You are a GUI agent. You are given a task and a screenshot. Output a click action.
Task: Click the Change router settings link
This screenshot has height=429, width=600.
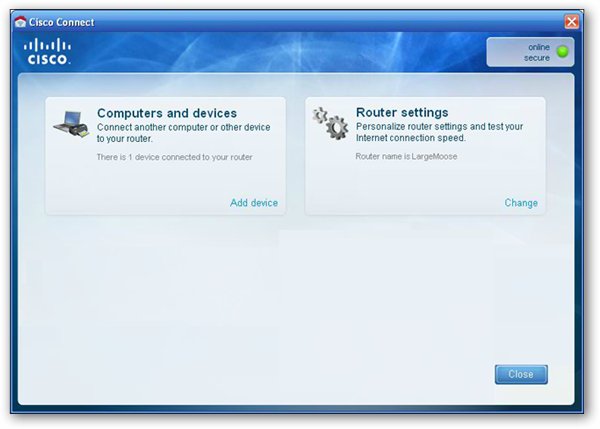tap(521, 203)
